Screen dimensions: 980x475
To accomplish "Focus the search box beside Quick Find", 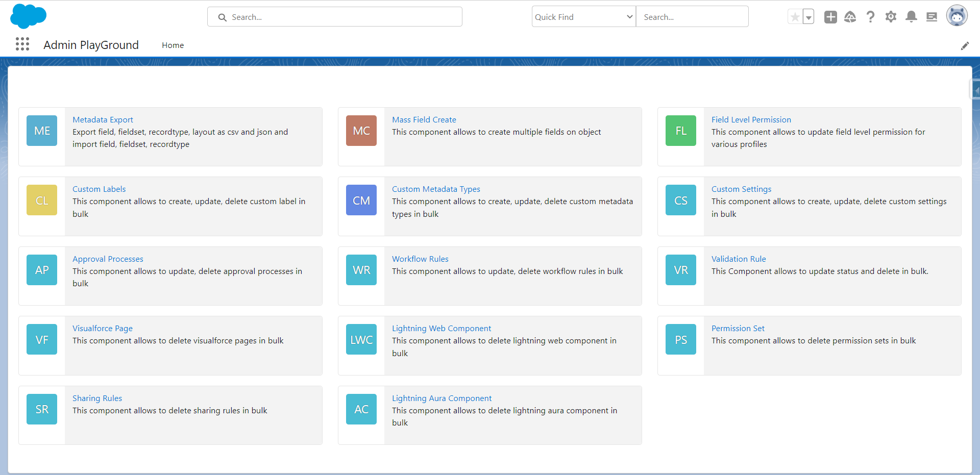I will 692,17.
